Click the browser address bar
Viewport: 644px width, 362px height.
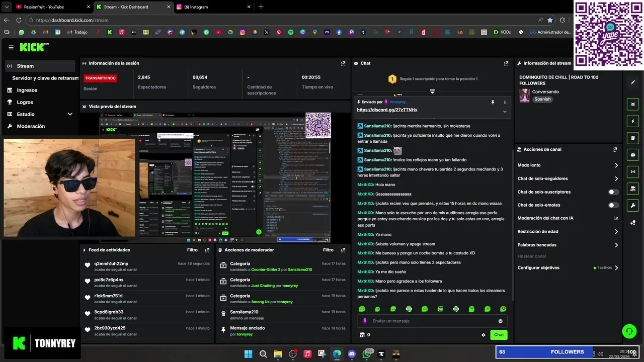pos(282,20)
